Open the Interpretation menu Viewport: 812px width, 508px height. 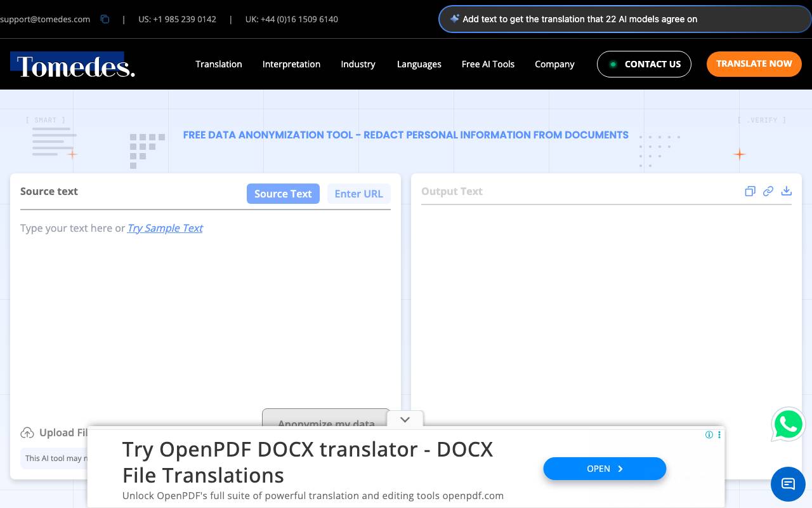291,64
